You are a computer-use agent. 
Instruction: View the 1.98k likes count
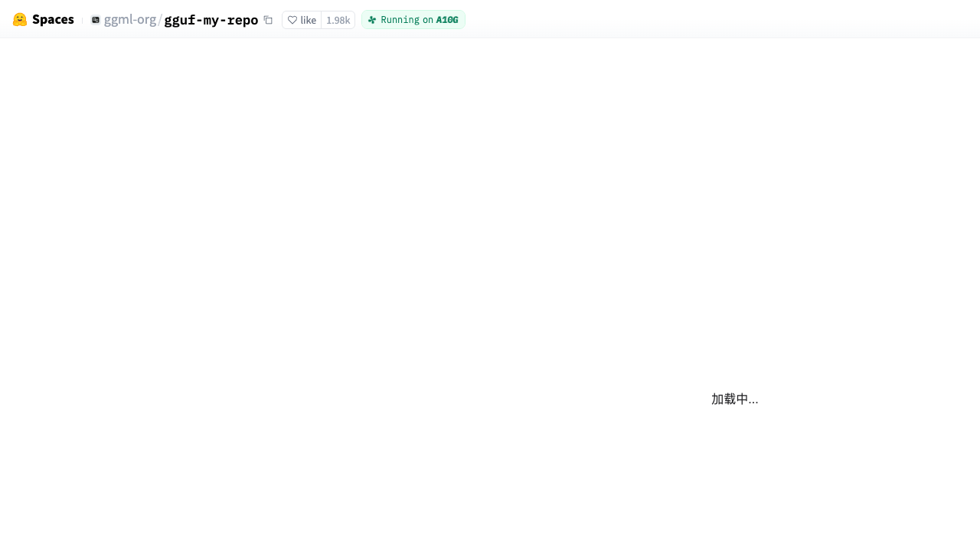click(338, 20)
